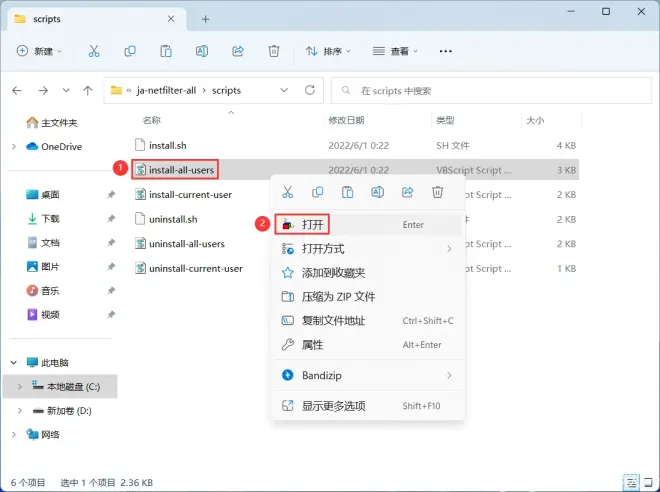Image resolution: width=660 pixels, height=492 pixels.
Task: Open the 打开方式 (Open with) submenu
Action: click(x=368, y=249)
